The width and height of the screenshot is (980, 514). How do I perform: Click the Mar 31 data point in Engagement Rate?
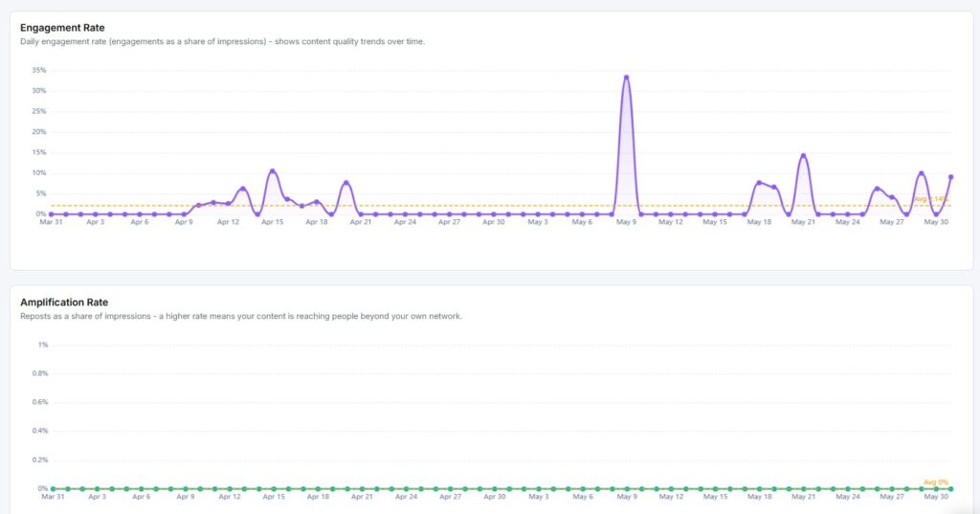52,214
